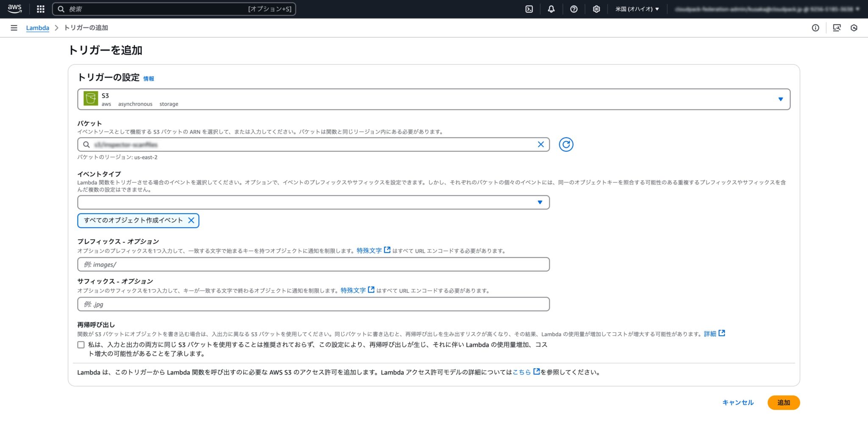868x442 pixels.
Task: Open the info panel at top right
Action: click(815, 28)
